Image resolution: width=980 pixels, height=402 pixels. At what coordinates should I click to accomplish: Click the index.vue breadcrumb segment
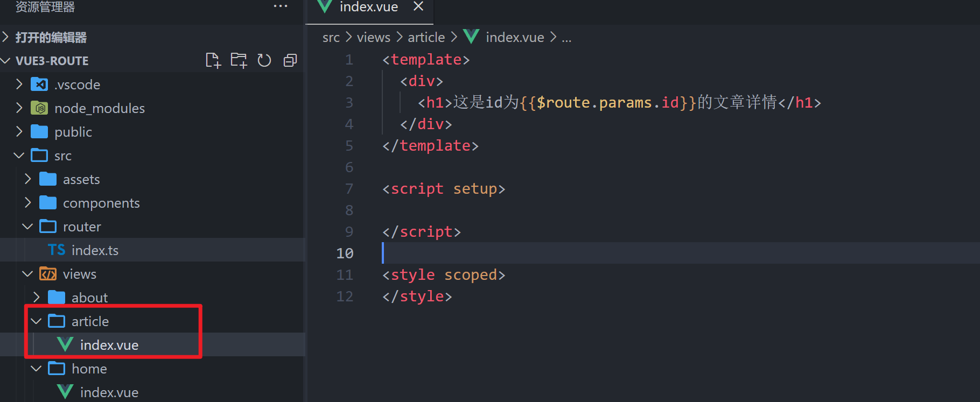515,37
